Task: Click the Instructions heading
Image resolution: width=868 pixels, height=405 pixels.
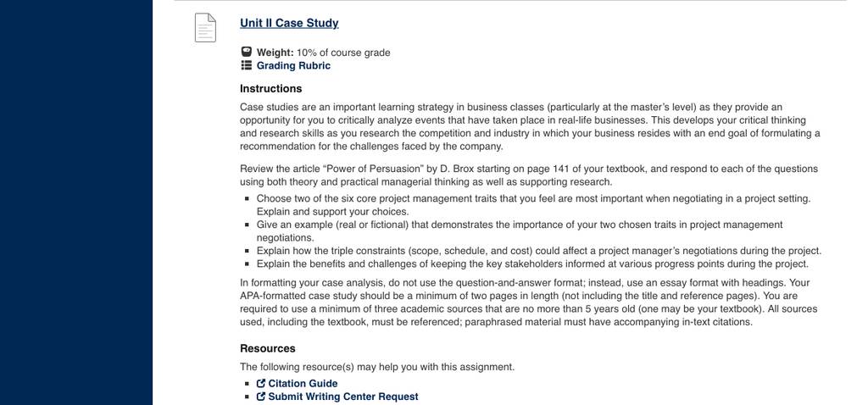Action: point(270,88)
